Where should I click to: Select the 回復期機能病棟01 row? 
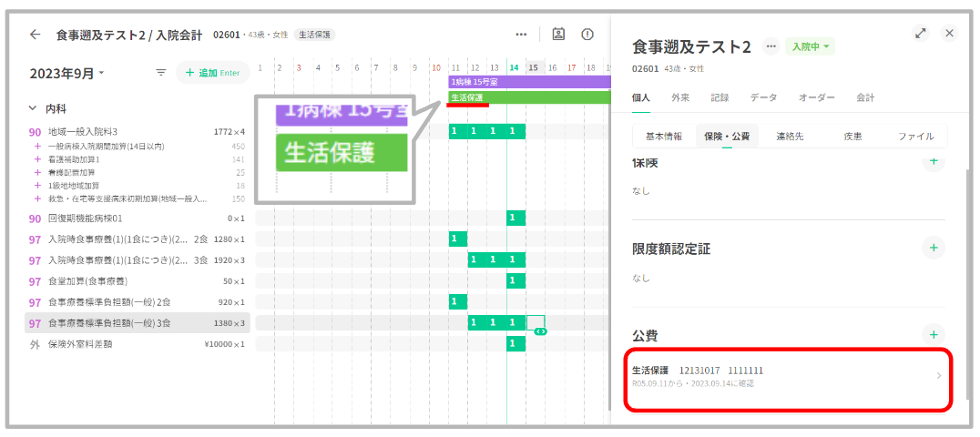coord(138,218)
